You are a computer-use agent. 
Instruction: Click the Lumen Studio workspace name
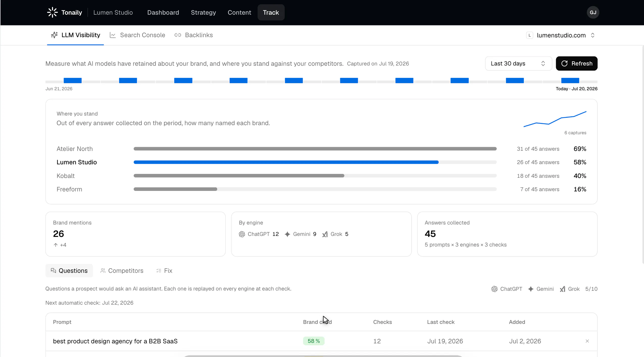[x=113, y=12]
